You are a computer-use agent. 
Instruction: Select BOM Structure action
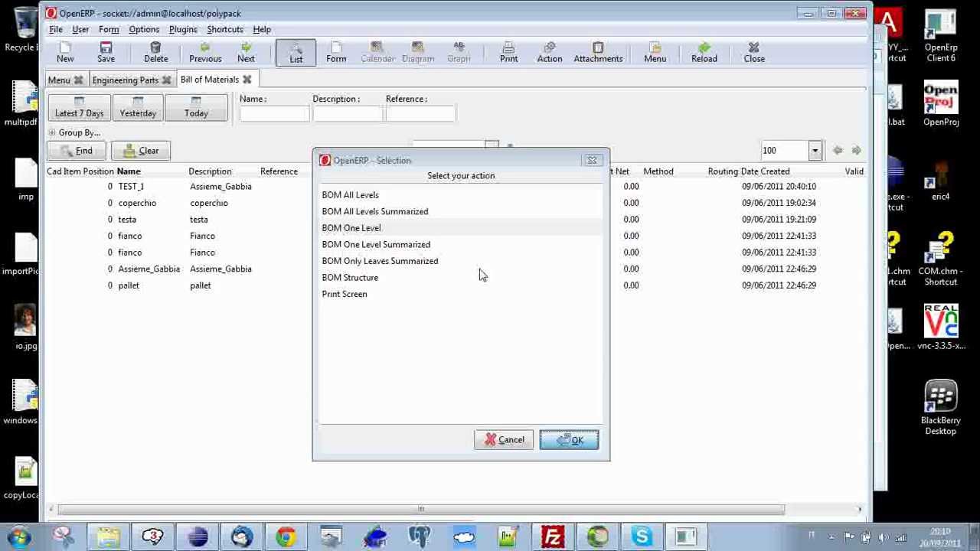pyautogui.click(x=350, y=278)
